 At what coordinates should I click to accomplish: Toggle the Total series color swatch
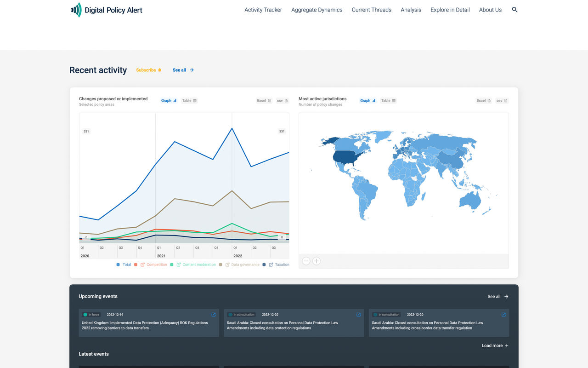pyautogui.click(x=118, y=264)
